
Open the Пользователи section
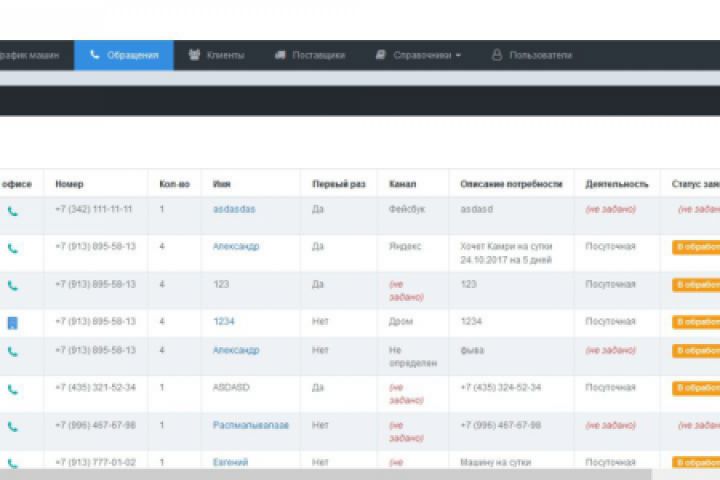tap(532, 55)
